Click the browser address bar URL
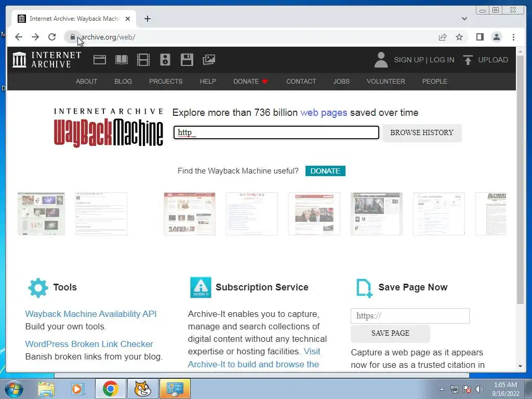 pos(108,37)
